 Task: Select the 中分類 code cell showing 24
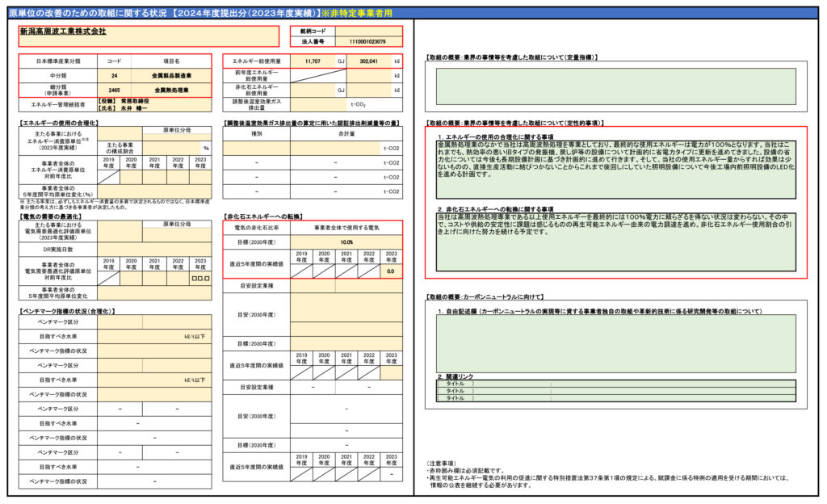115,75
